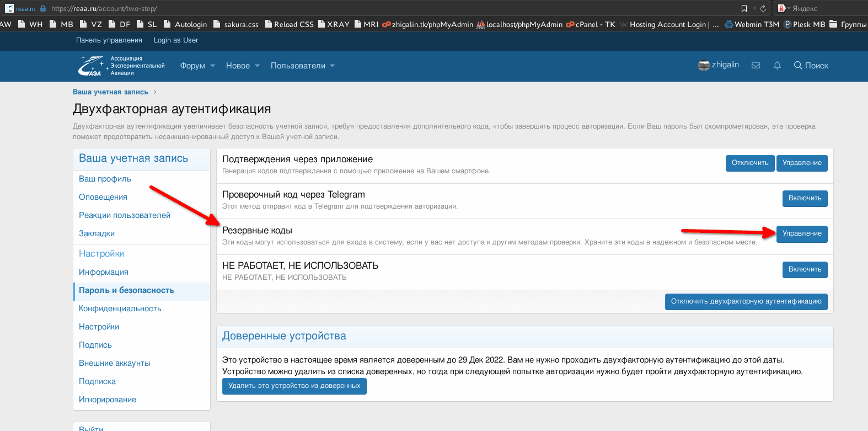
Task: Open the Поиск search magnifier
Action: (797, 66)
